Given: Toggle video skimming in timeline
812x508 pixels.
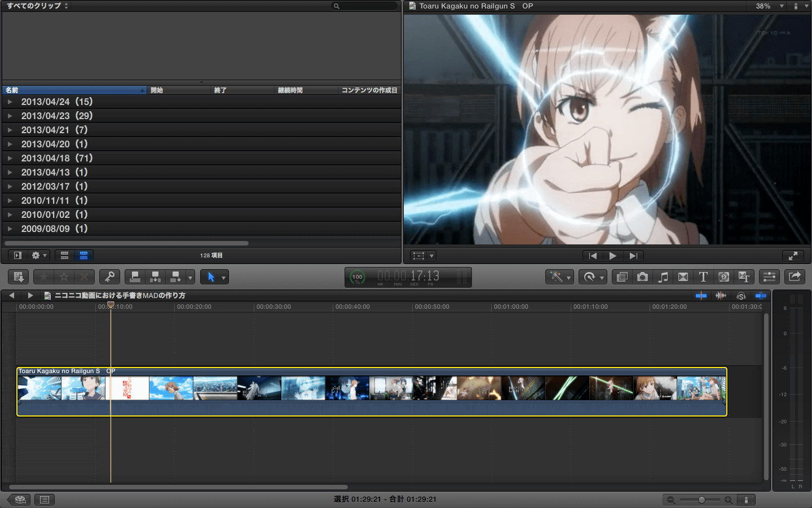Looking at the screenshot, I should pos(701,296).
